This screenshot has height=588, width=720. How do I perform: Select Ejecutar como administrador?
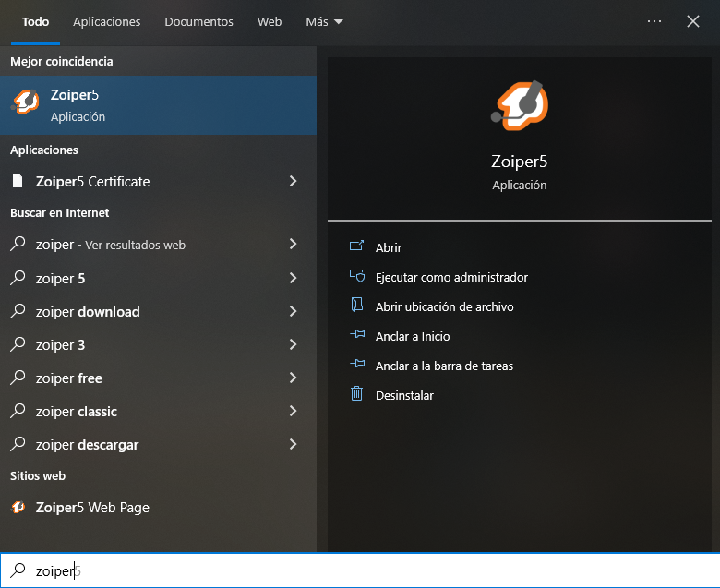pyautogui.click(x=451, y=277)
